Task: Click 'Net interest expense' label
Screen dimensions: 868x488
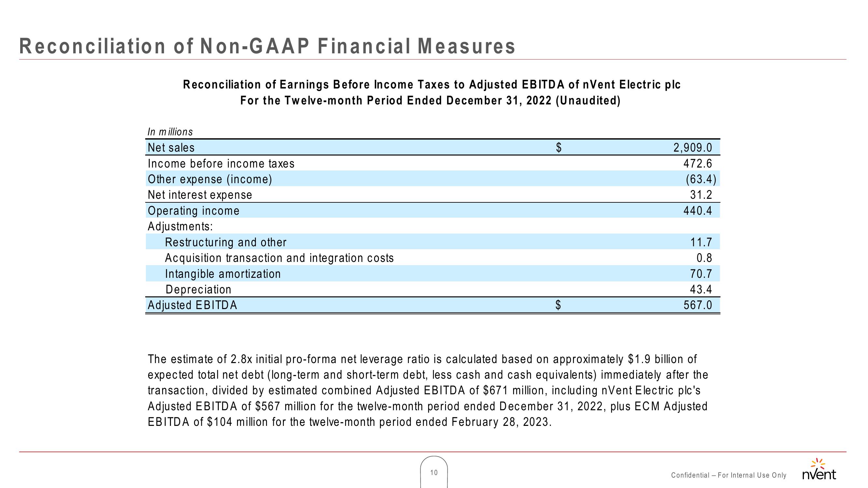Action: click(200, 195)
